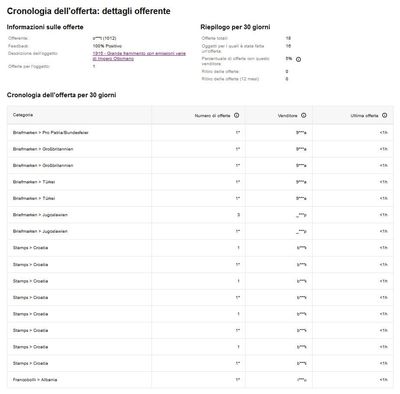Open the 1915 Grande frammento Impero Ottomano link

click(139, 56)
